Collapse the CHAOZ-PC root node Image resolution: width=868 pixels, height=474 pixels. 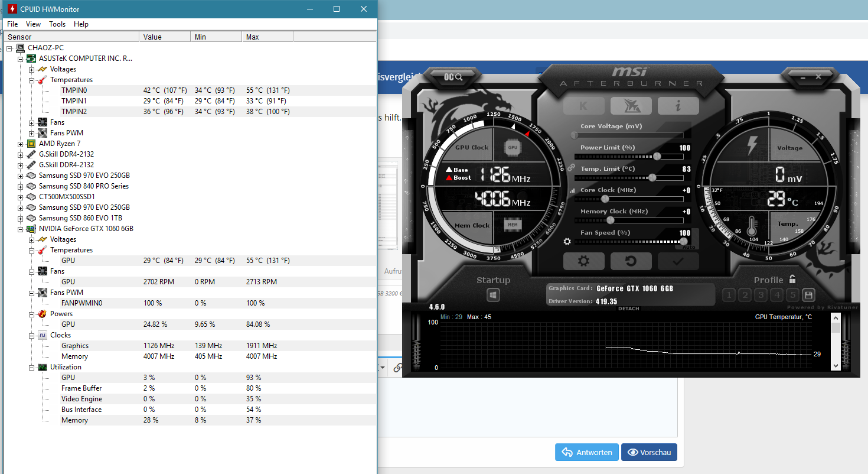pos(10,48)
